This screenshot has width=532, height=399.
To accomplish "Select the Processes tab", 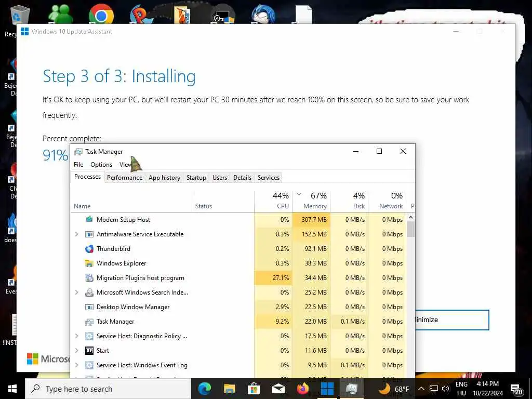I will click(87, 177).
